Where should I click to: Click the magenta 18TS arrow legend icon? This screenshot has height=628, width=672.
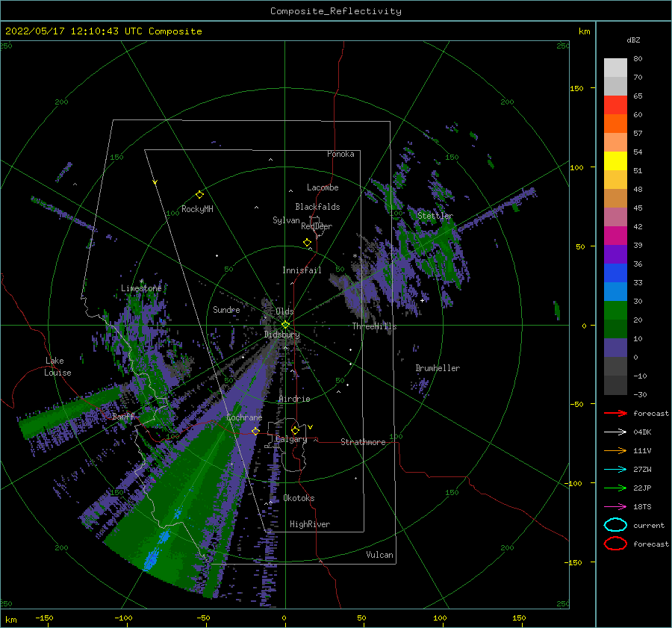coord(615,507)
